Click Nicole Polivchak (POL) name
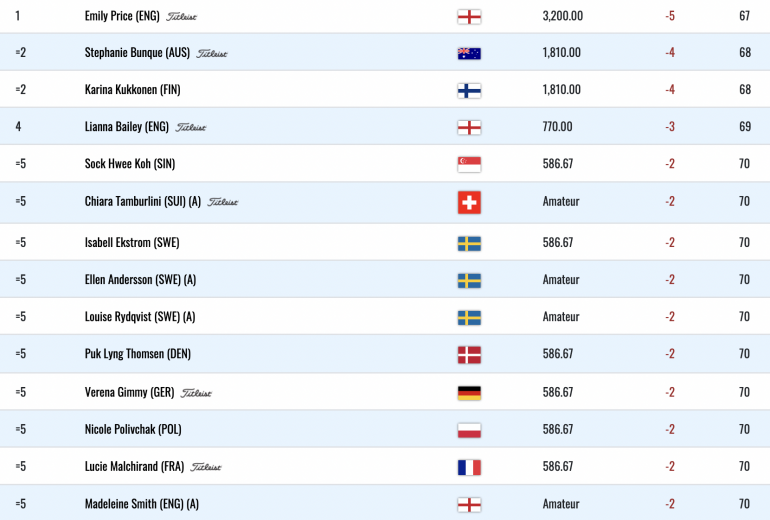Viewport: 770px width, 520px height. pyautogui.click(x=133, y=430)
